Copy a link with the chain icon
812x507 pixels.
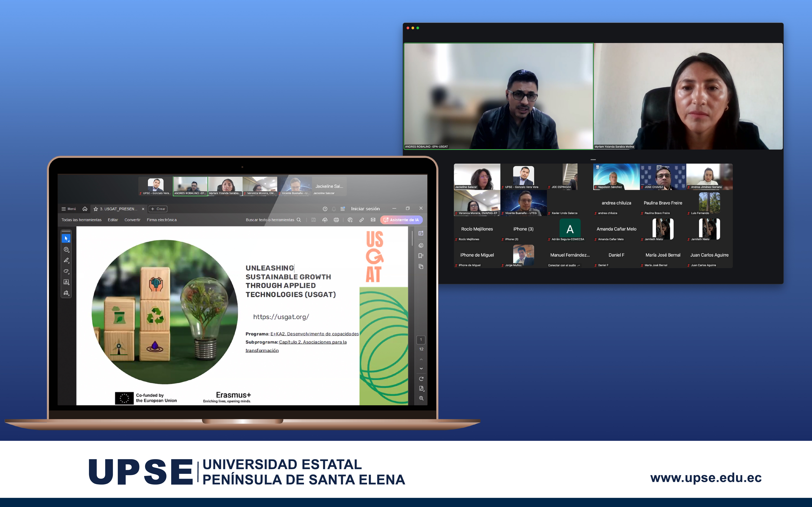(x=361, y=220)
